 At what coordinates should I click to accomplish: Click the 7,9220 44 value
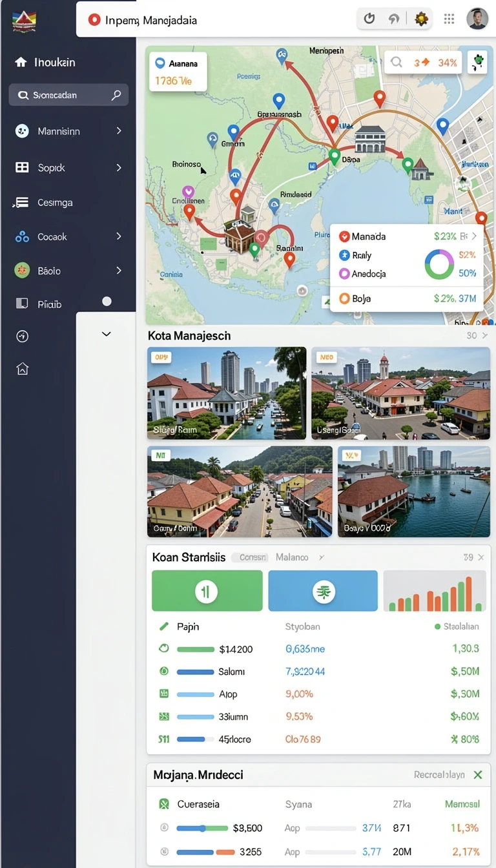tap(305, 672)
